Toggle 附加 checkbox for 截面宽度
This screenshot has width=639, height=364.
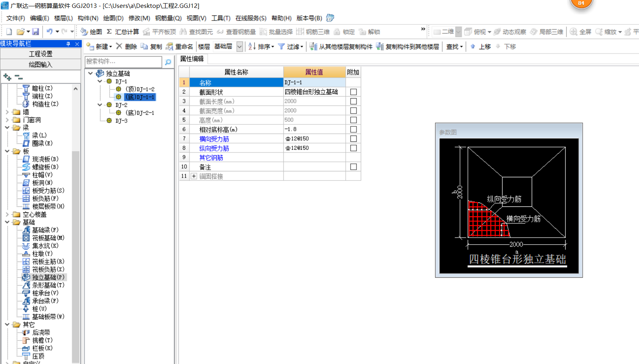354,111
